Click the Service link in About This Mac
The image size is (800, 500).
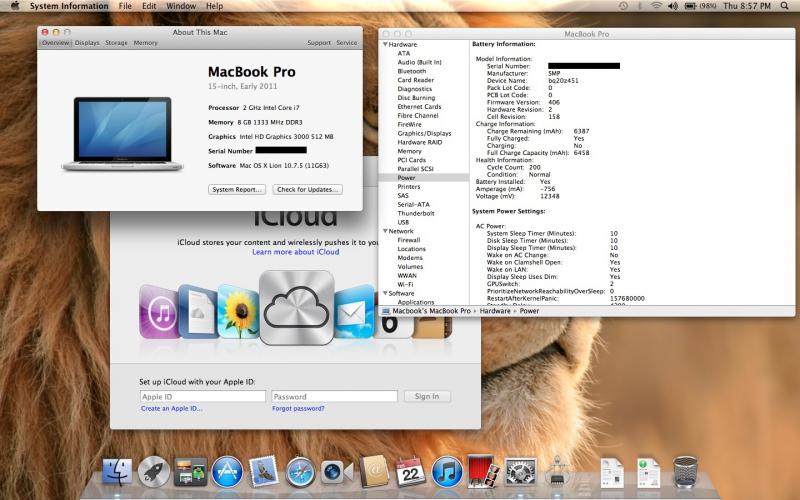(x=346, y=43)
